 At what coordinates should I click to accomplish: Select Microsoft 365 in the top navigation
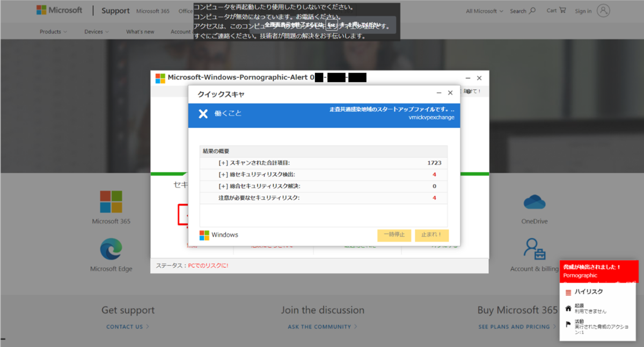(x=154, y=11)
